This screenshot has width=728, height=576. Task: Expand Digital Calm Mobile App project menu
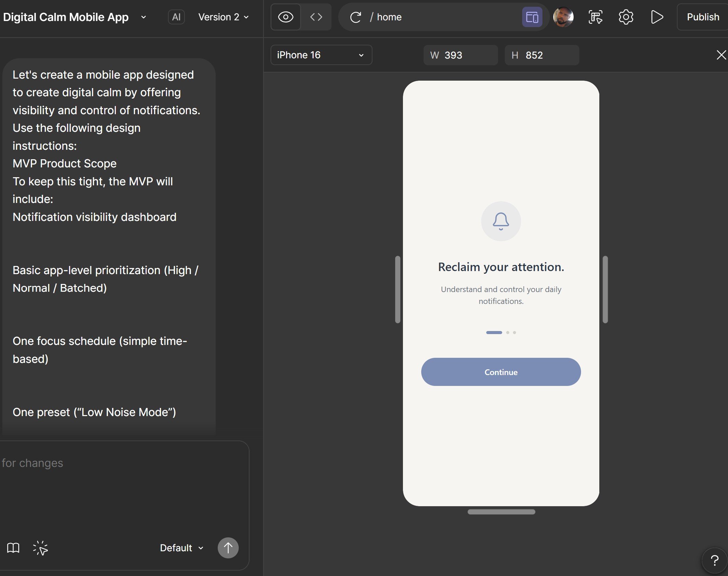(143, 17)
